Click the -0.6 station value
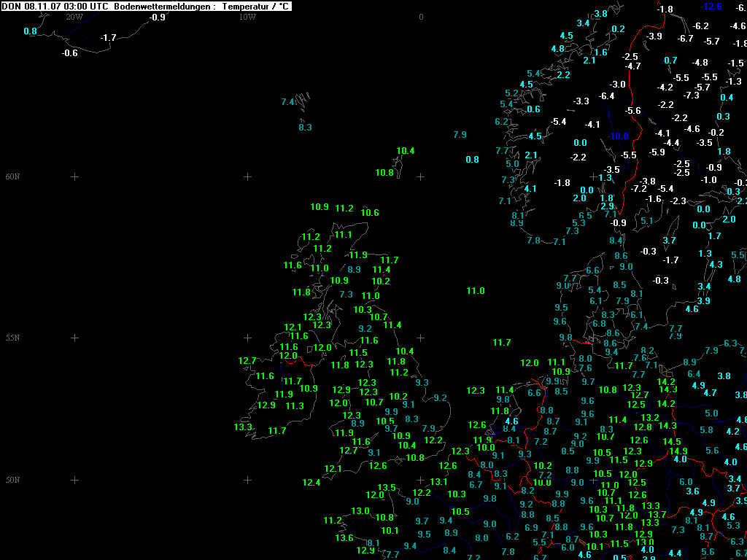The width and height of the screenshot is (747, 560). click(x=70, y=52)
